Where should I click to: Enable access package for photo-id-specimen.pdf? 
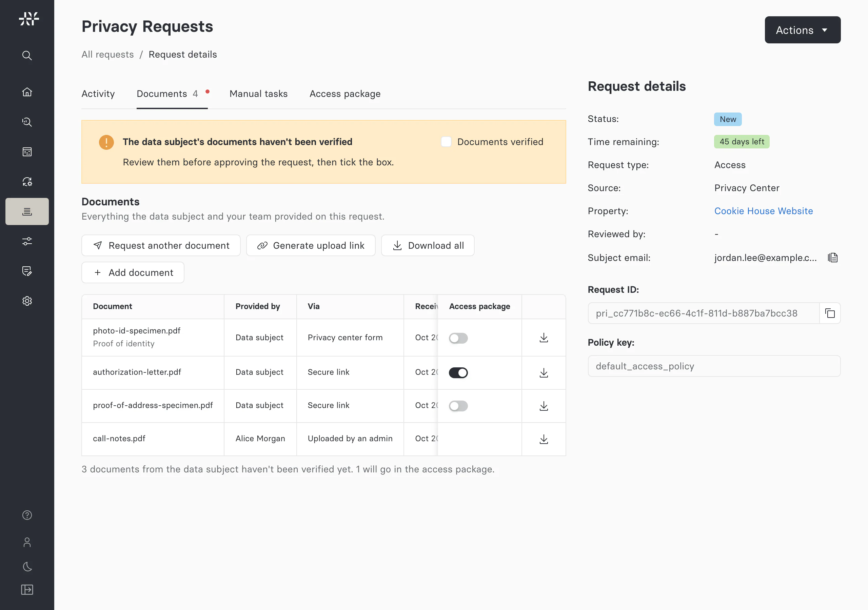[458, 338]
